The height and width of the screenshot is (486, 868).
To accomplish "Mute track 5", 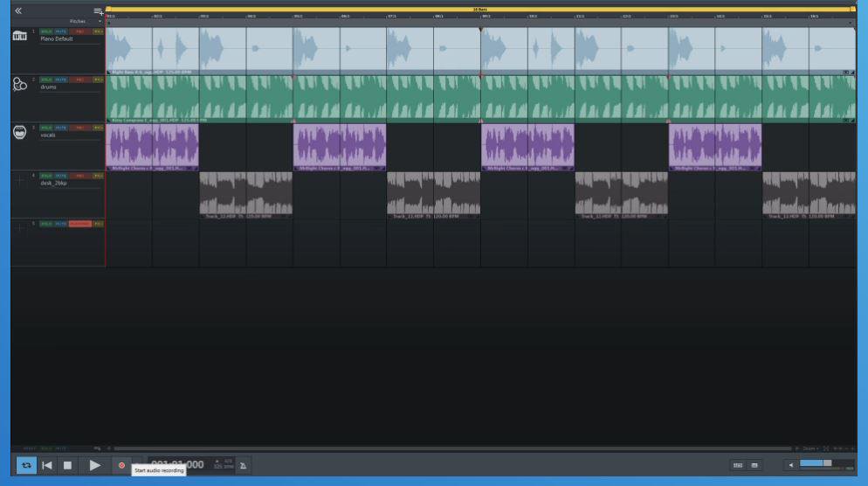I will point(60,224).
